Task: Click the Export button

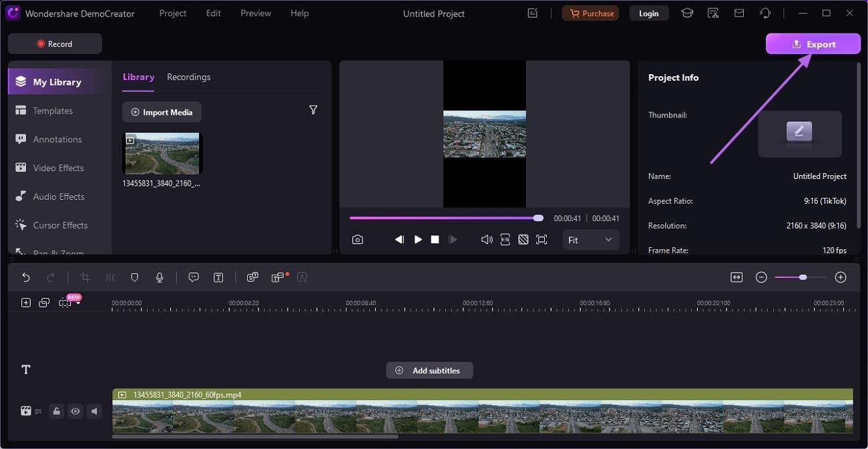Action: [813, 44]
